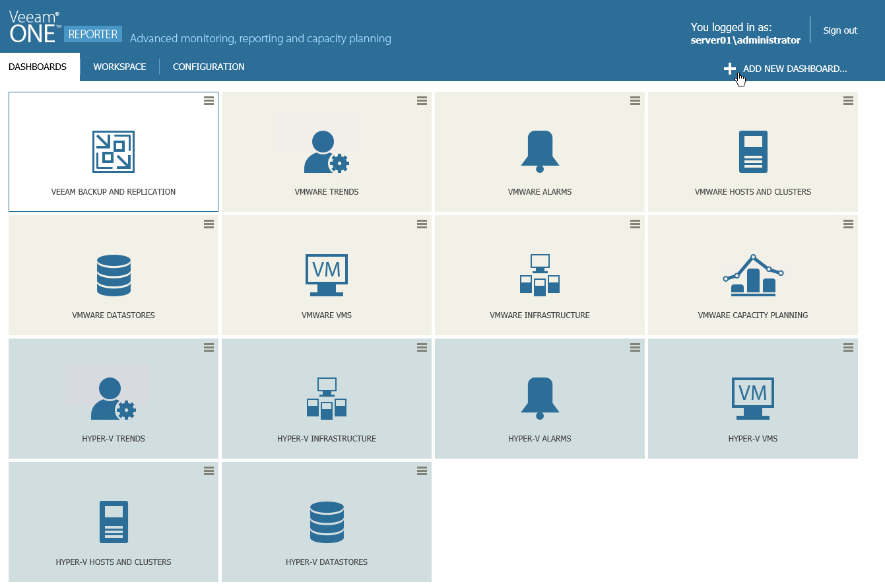The image size is (885, 588).
Task: Click the Hyper-V Infrastructure label
Action: click(327, 439)
